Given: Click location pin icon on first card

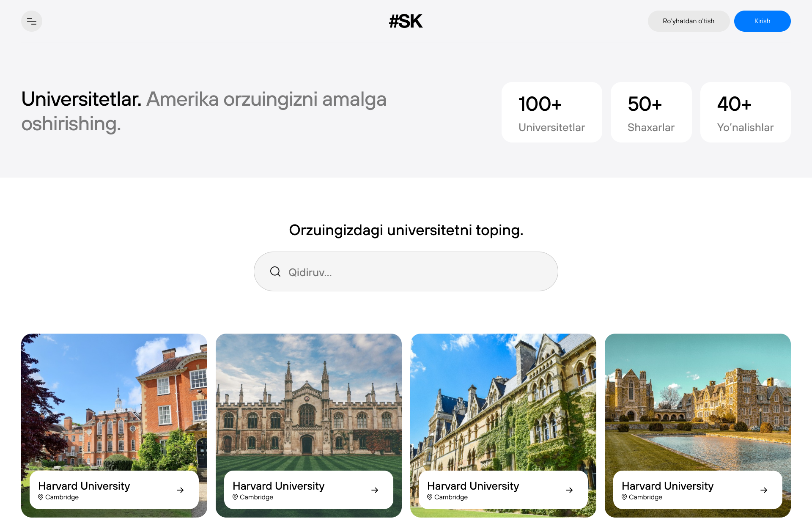Looking at the screenshot, I should [41, 497].
